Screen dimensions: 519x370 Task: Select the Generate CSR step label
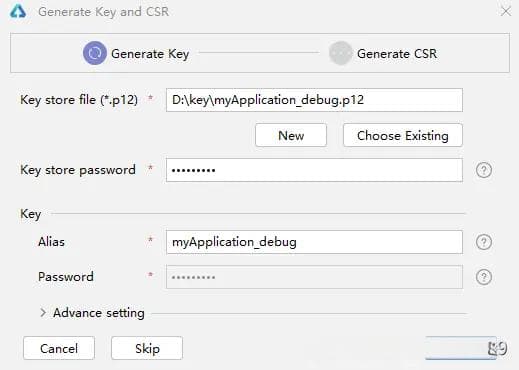click(397, 54)
